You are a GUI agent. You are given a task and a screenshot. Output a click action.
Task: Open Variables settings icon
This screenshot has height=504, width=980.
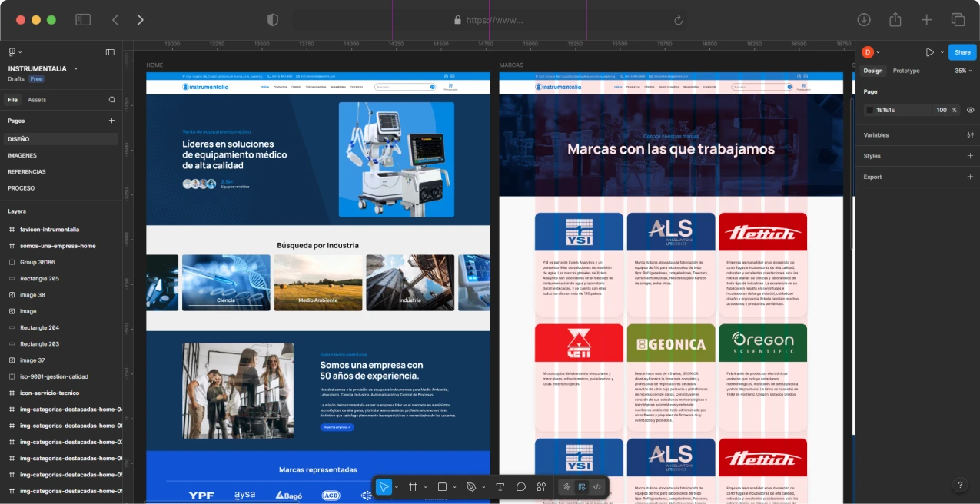tap(970, 135)
